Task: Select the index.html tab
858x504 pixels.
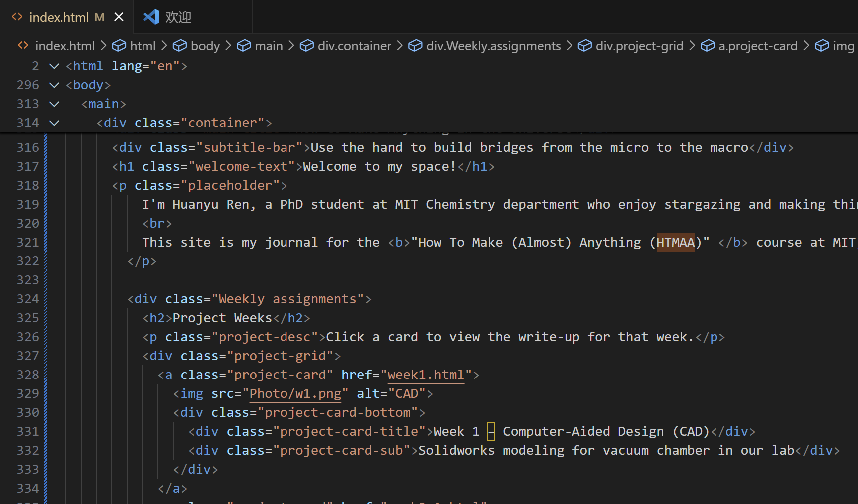Action: pos(59,17)
